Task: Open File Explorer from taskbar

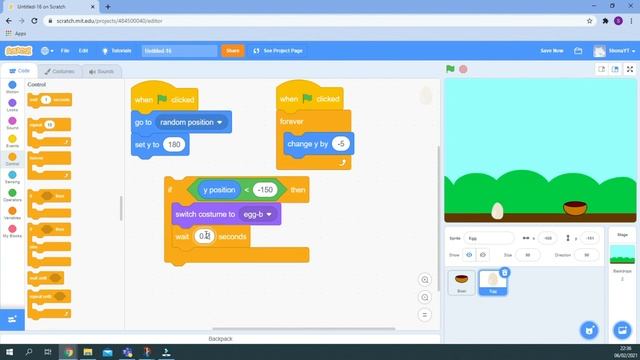Action: point(88,352)
